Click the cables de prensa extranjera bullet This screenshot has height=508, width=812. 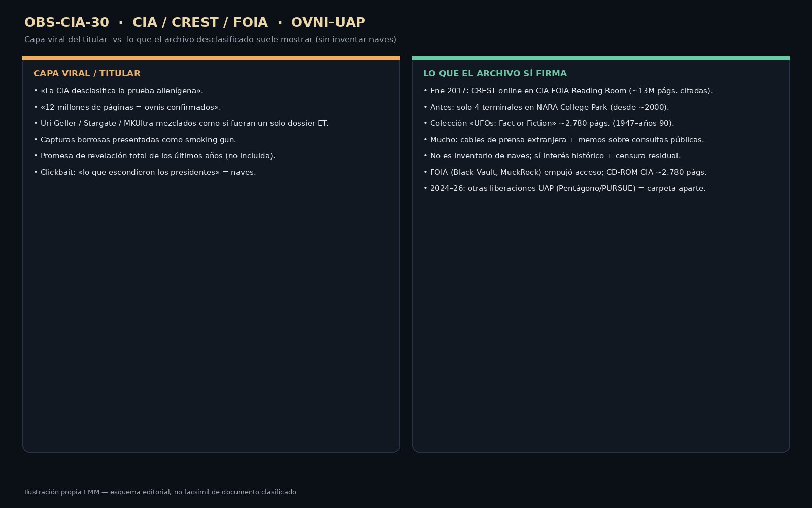pos(564,140)
